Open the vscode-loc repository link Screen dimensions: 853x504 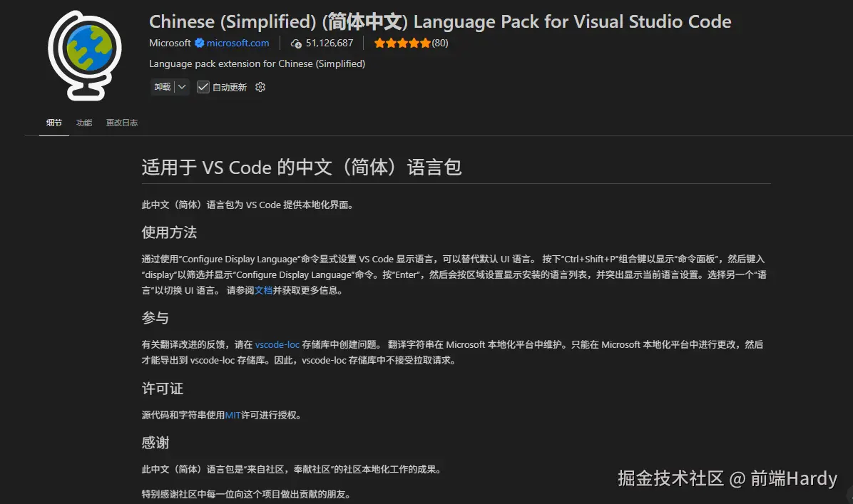tap(277, 345)
